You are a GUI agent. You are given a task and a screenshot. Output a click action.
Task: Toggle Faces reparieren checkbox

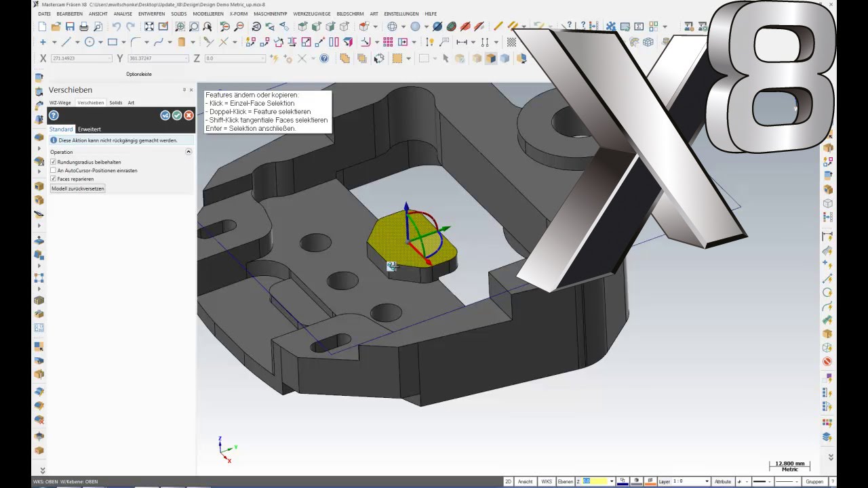pos(54,179)
